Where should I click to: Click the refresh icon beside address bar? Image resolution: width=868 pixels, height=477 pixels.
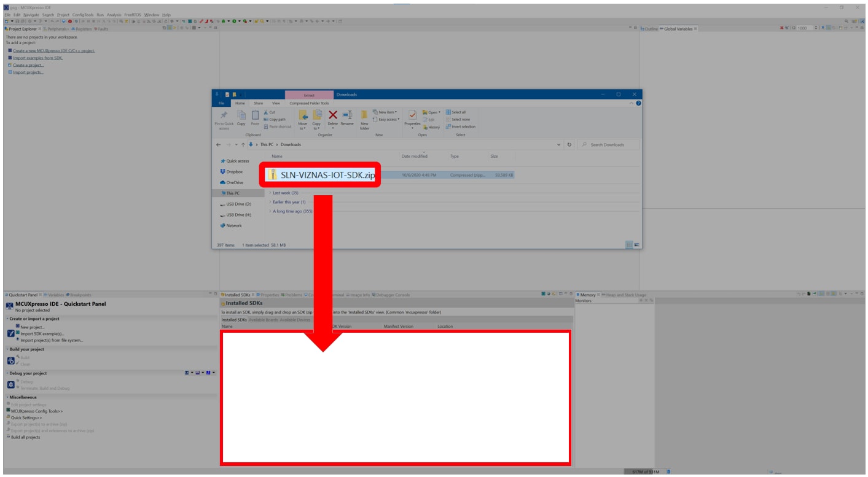(x=569, y=145)
